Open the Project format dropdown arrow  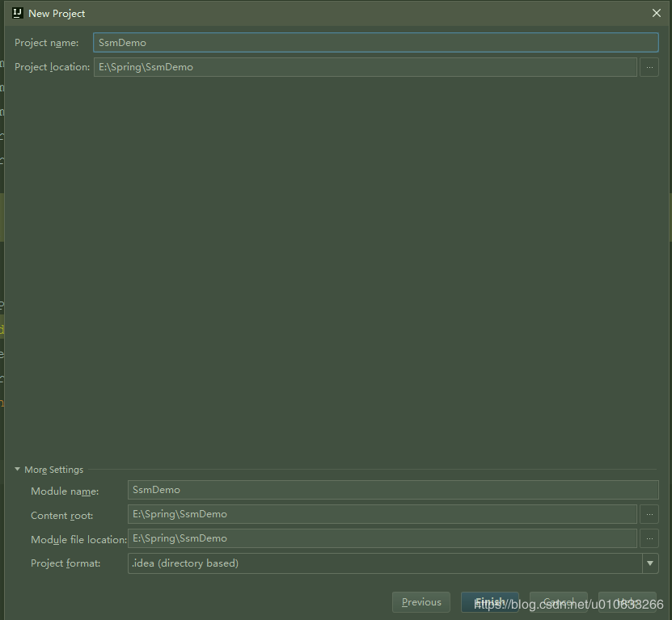(651, 563)
